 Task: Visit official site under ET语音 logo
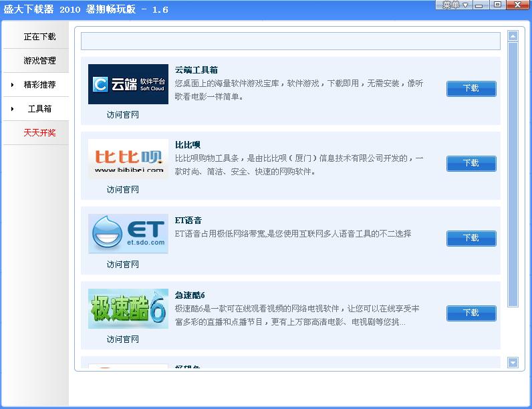pos(123,265)
